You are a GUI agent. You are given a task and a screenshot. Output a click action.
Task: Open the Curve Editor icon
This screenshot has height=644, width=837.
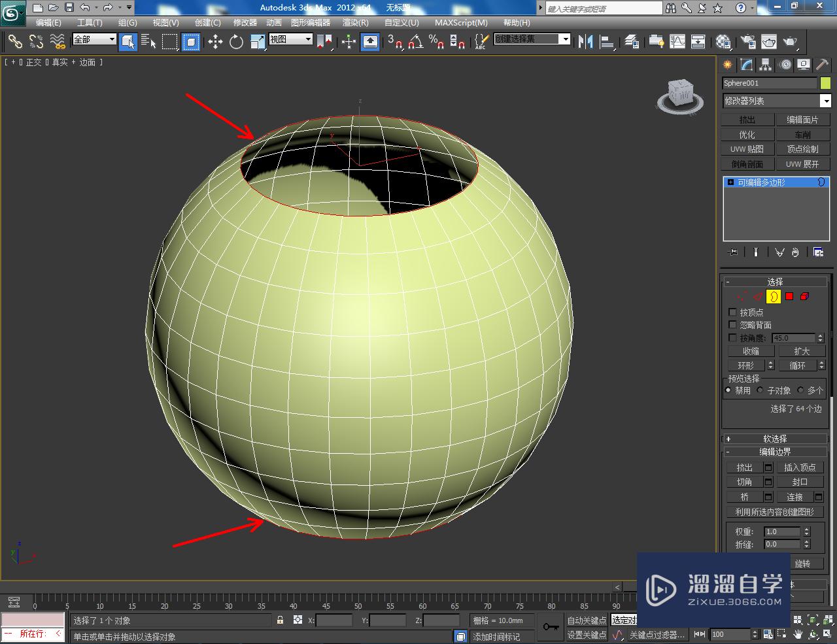[677, 42]
